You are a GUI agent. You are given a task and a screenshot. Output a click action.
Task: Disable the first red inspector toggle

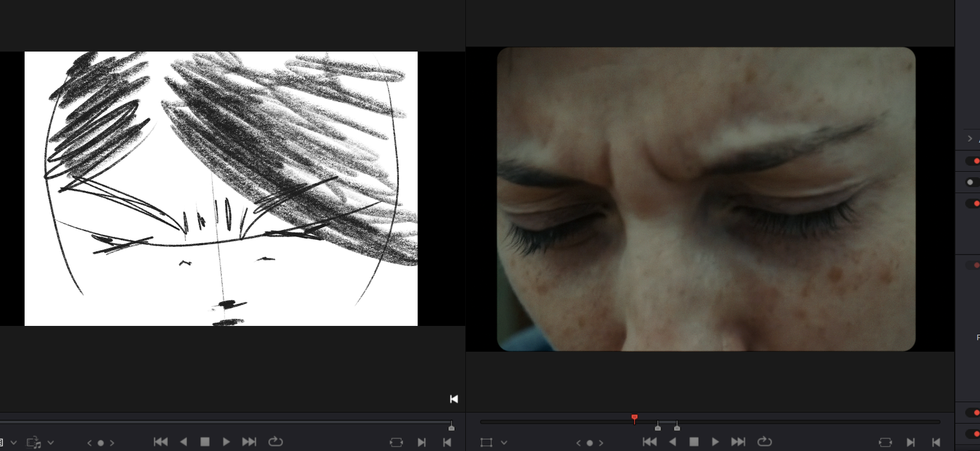click(973, 161)
